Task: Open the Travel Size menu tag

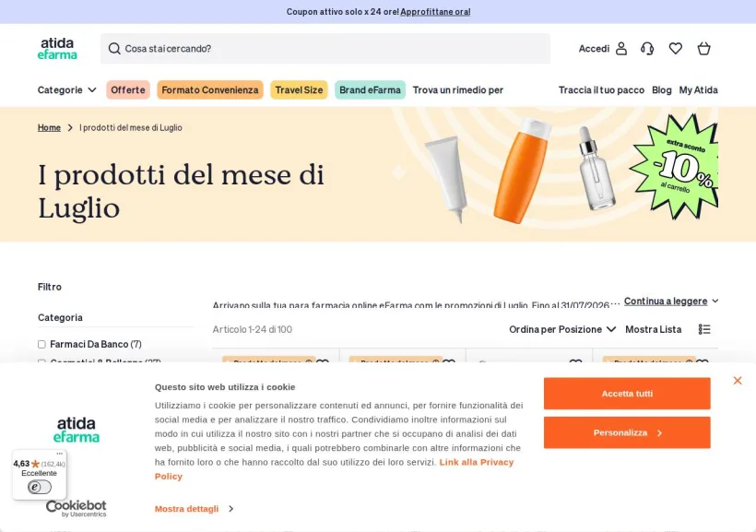Action: [299, 90]
